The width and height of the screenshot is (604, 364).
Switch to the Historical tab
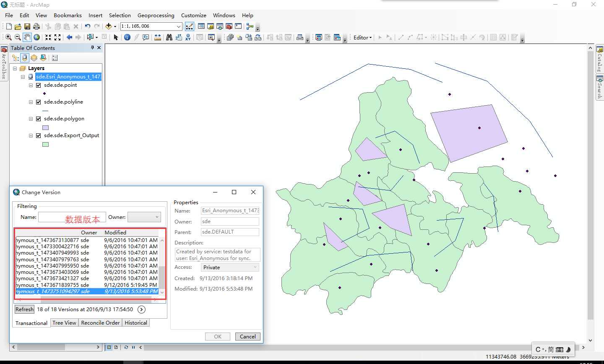click(x=136, y=323)
